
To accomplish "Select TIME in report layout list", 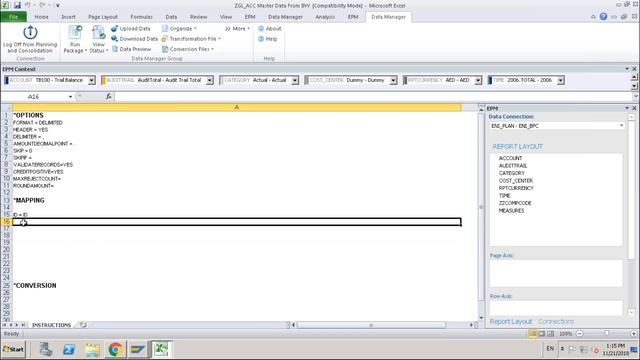I will (504, 196).
